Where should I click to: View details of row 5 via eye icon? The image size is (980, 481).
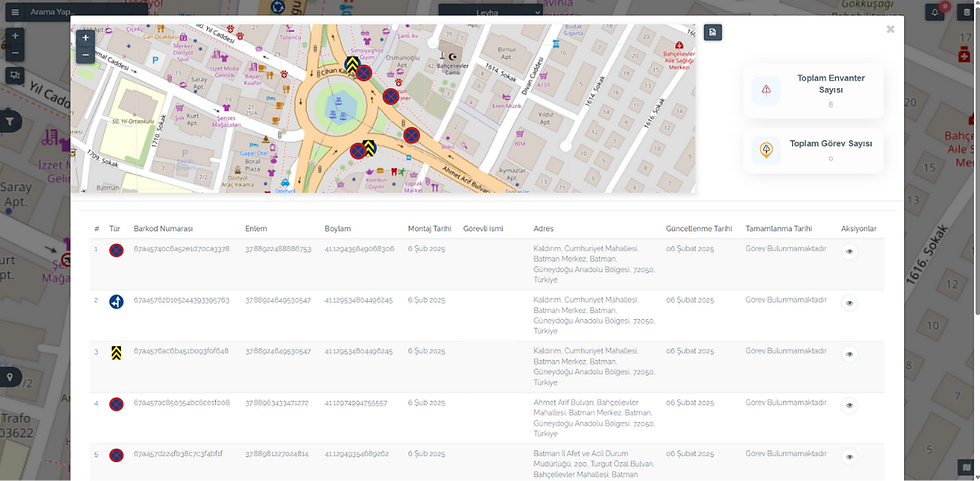coord(849,457)
